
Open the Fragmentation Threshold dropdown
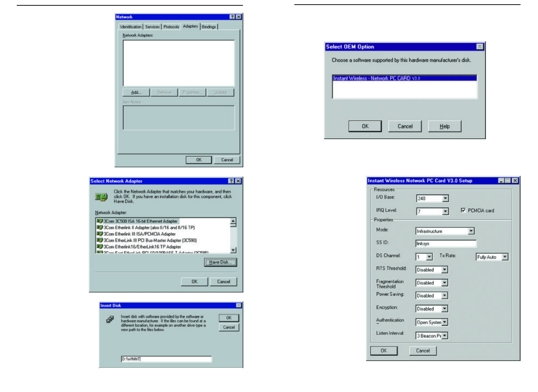pos(445,283)
